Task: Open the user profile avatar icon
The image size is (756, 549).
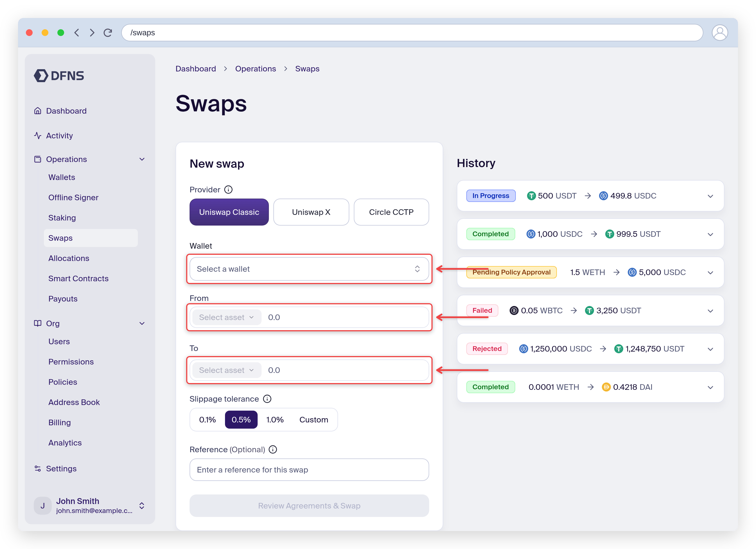Action: coord(720,33)
